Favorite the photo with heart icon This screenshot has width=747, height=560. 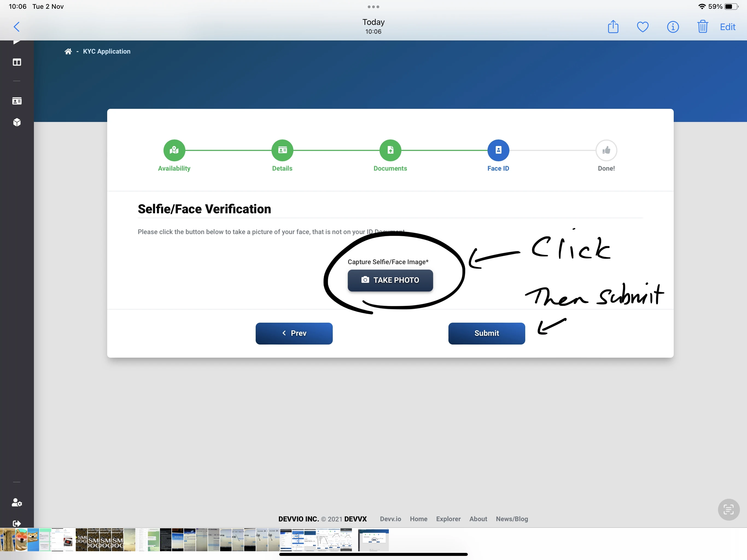(642, 27)
